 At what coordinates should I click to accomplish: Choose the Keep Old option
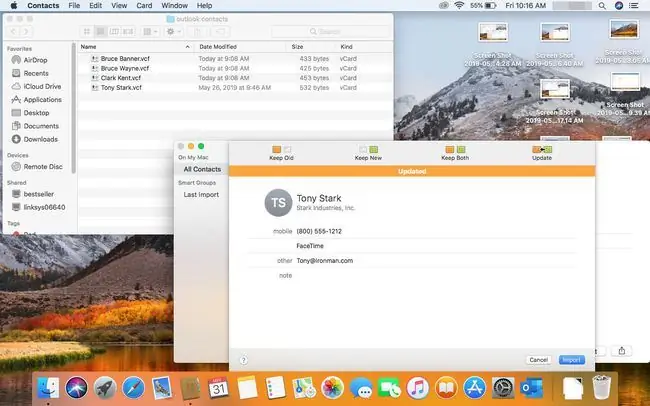281,153
